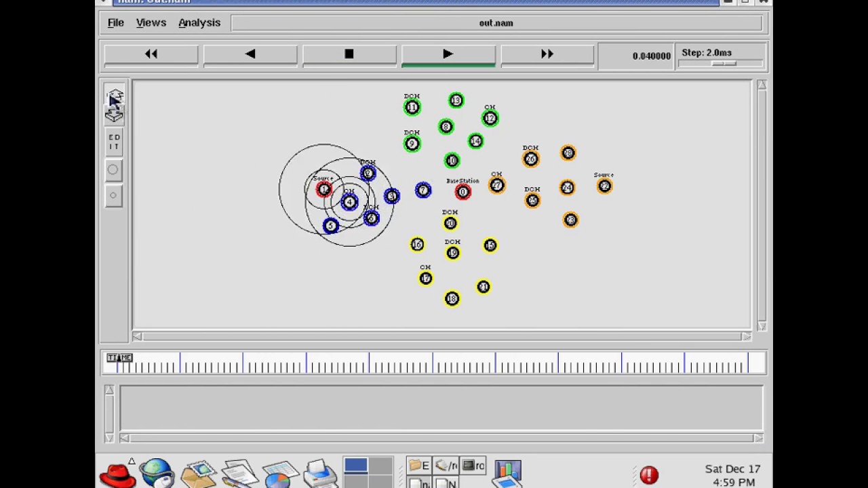Select the small circle node-size button
Screen dimensions: 868x488
click(113, 195)
